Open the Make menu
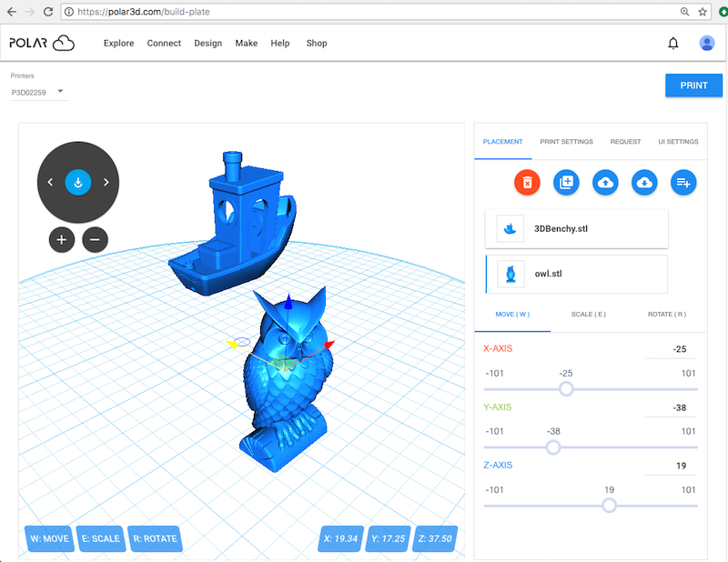This screenshot has width=728, height=562. 246,43
